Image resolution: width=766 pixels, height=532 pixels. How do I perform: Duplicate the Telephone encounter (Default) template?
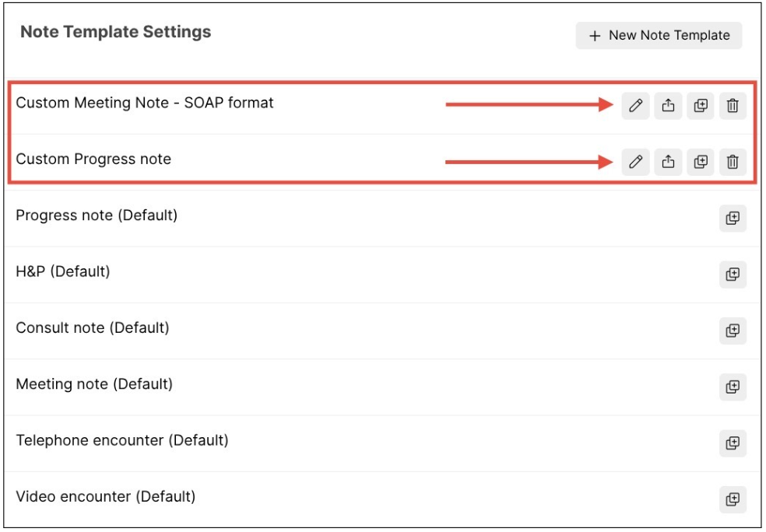pyautogui.click(x=733, y=439)
